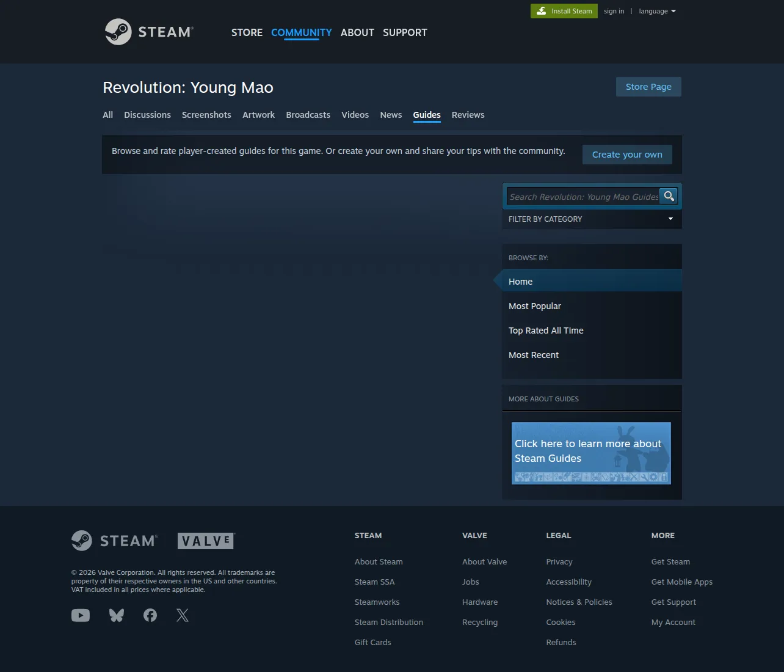The image size is (784, 672).
Task: Click the Valve logo in the footer
Action: tap(206, 541)
